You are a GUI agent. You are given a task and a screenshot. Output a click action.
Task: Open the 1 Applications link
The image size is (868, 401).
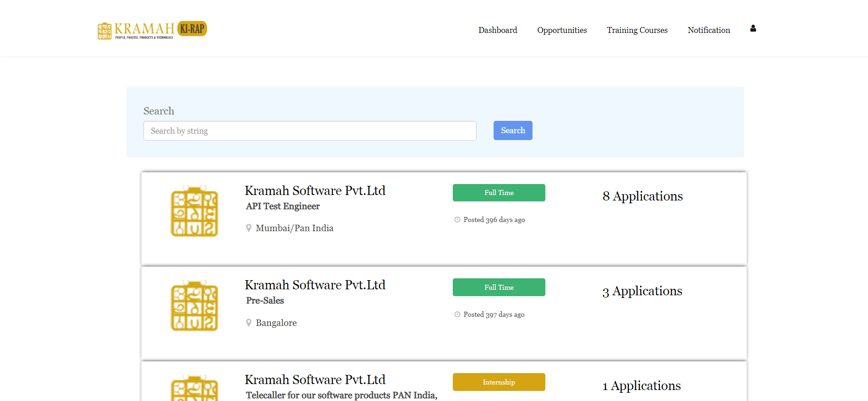tap(641, 386)
